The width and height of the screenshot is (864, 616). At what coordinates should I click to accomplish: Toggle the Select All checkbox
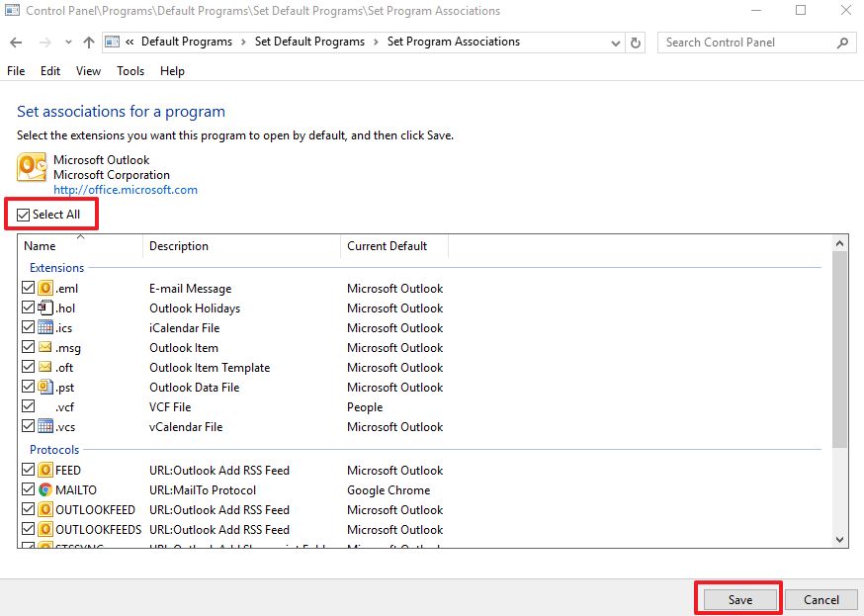(x=23, y=215)
